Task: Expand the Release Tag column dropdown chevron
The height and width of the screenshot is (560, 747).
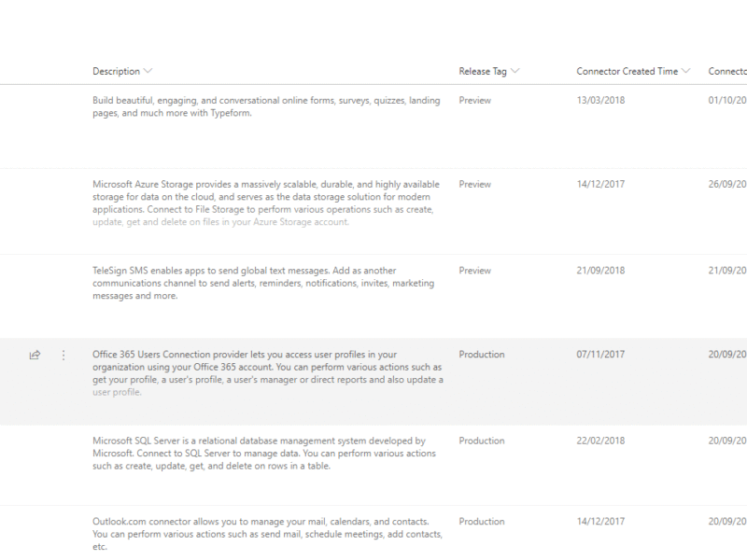Action: pyautogui.click(x=515, y=71)
